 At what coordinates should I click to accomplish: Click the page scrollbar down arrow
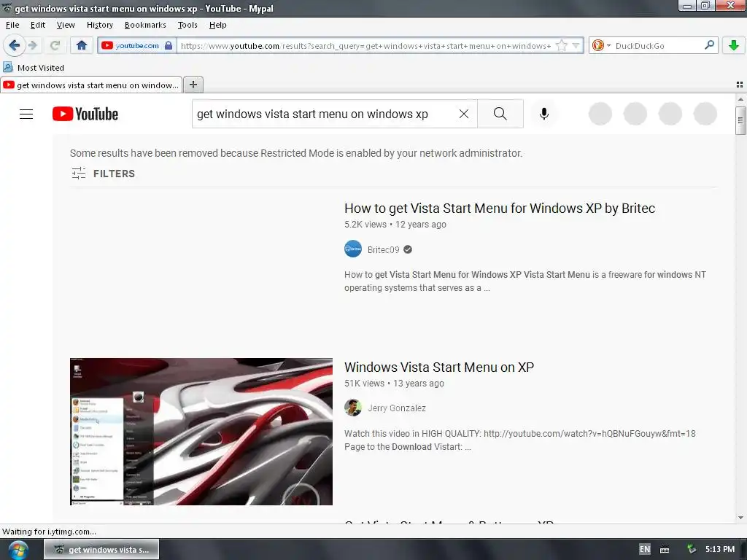tap(740, 518)
